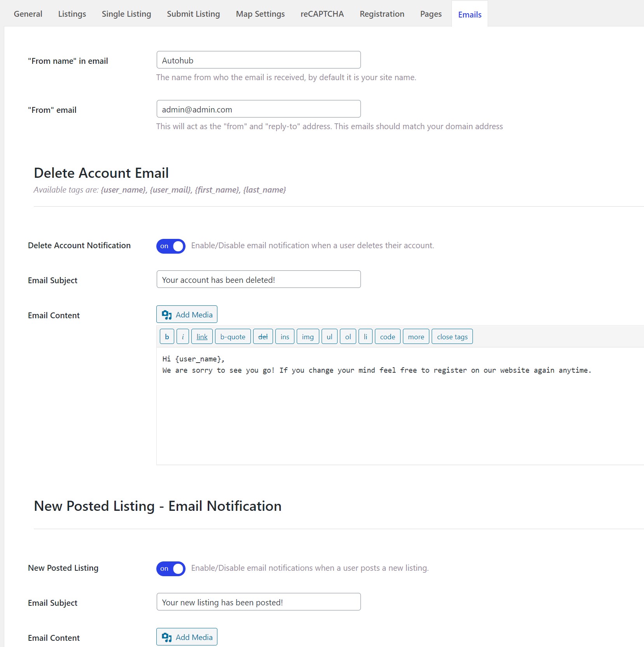644x647 pixels.
Task: Select the Pages tab
Action: click(x=431, y=14)
